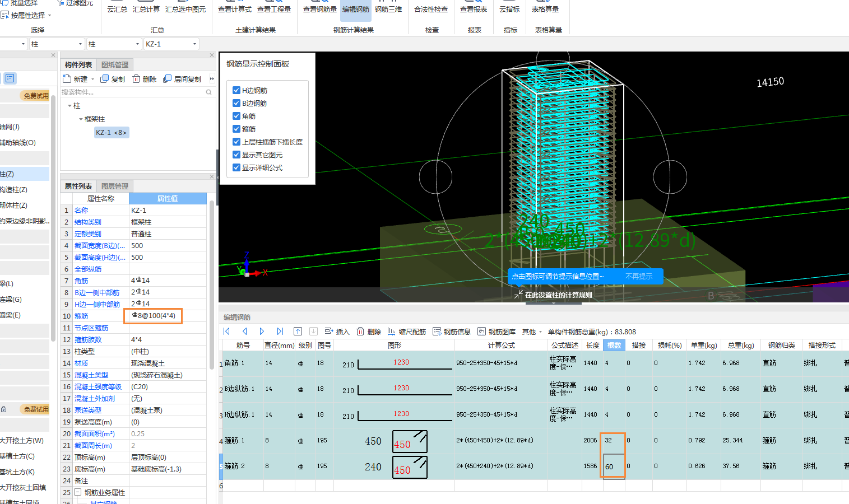The width and height of the screenshot is (849, 504).
Task: Click 新建 in component list
Action: pyautogui.click(x=76, y=79)
